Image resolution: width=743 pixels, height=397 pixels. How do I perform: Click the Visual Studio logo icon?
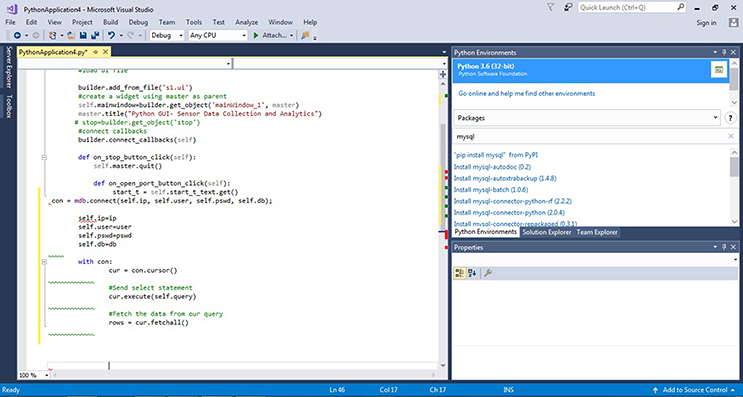[12, 9]
